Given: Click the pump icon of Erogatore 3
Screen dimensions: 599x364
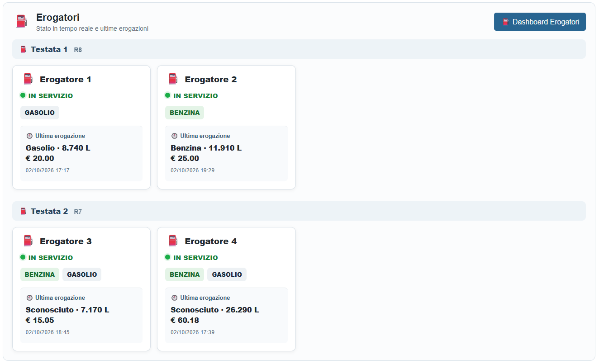Looking at the screenshot, I should 28,241.
